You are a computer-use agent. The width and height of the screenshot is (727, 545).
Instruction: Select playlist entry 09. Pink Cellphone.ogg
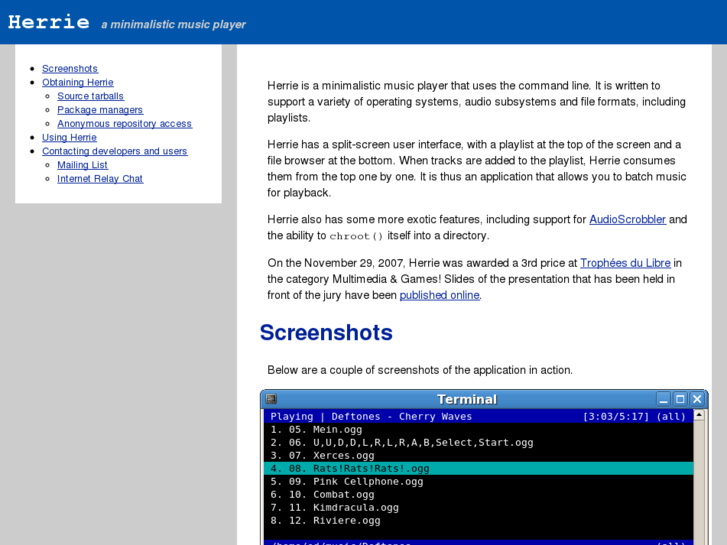point(478,481)
